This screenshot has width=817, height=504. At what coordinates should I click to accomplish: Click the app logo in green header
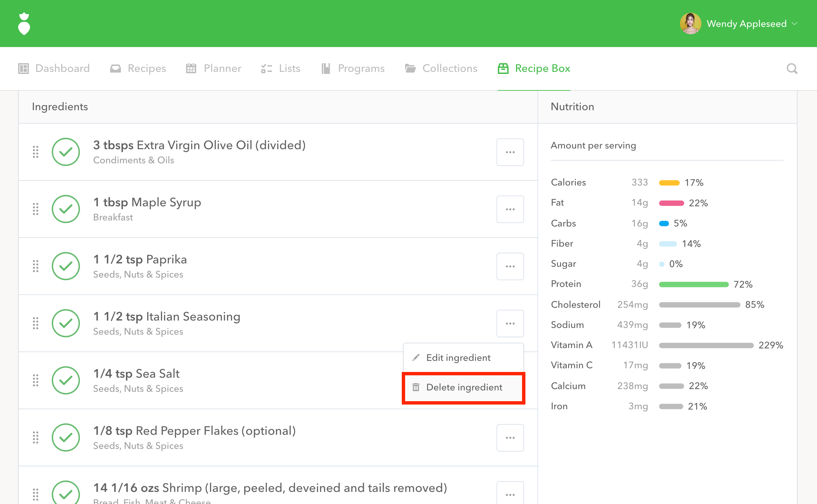tap(24, 24)
